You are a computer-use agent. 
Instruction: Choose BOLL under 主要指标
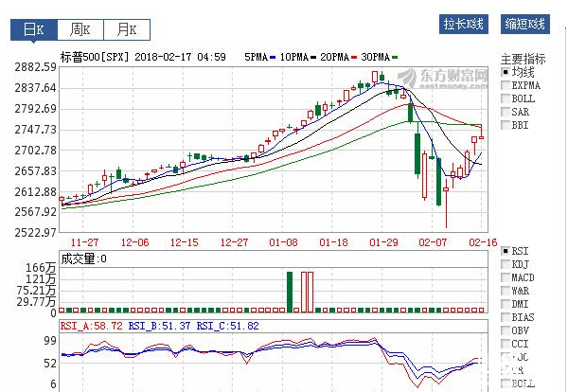pyautogui.click(x=519, y=98)
